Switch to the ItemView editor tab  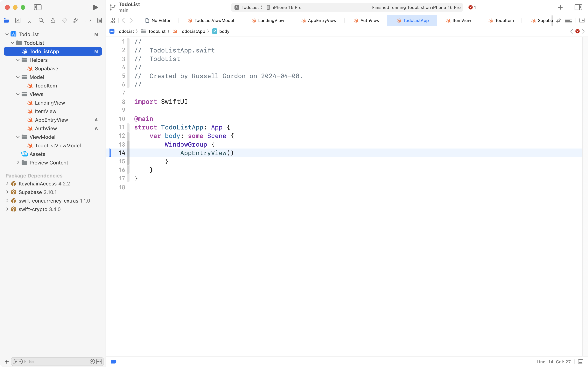pyautogui.click(x=462, y=20)
